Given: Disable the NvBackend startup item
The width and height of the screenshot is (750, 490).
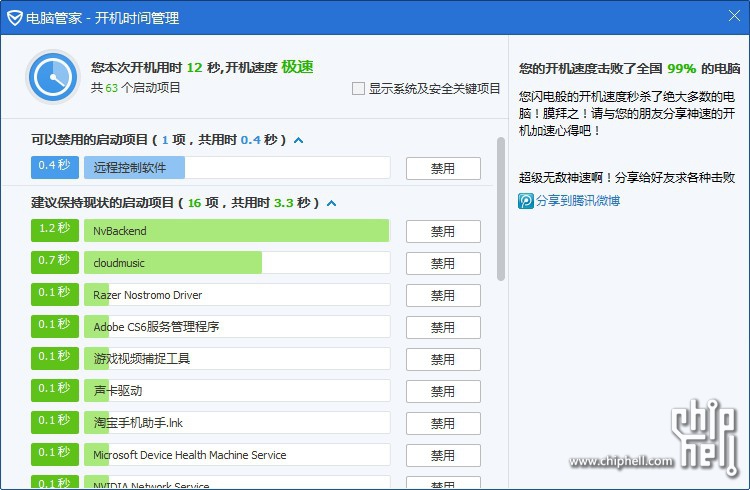Looking at the screenshot, I should click(443, 232).
